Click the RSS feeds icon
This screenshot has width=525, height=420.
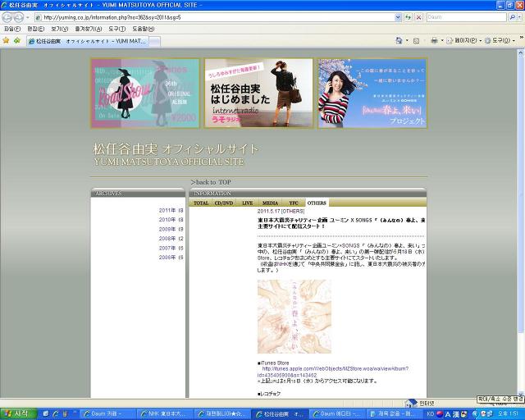416,41
